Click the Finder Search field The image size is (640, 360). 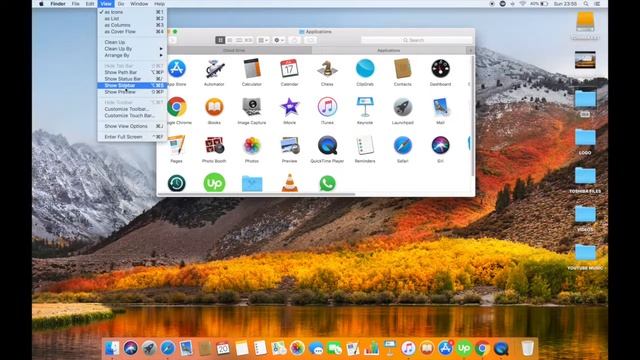click(x=417, y=40)
